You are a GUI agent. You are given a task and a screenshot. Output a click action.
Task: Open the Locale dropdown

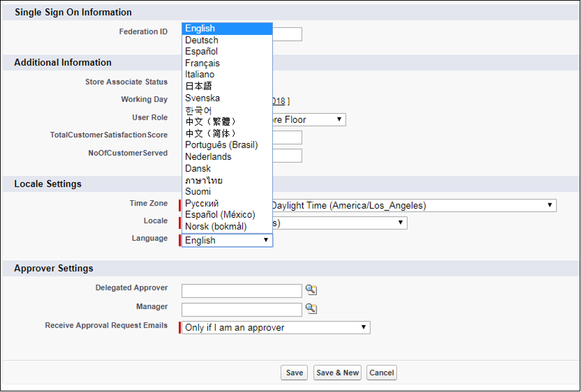399,222
